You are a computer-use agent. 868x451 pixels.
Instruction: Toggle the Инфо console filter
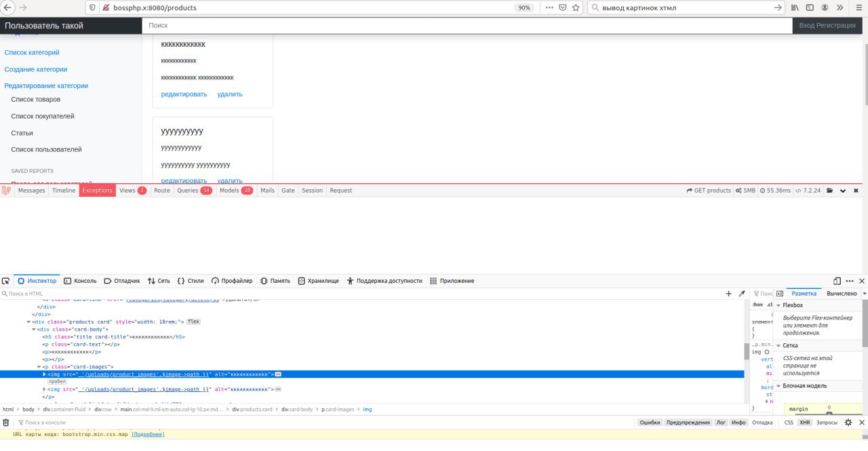click(x=738, y=422)
